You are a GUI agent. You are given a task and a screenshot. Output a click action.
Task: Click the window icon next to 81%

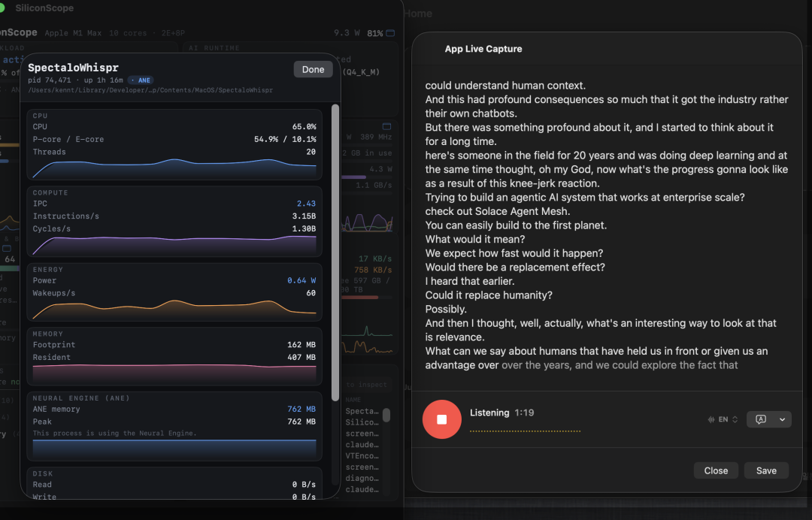pyautogui.click(x=390, y=33)
